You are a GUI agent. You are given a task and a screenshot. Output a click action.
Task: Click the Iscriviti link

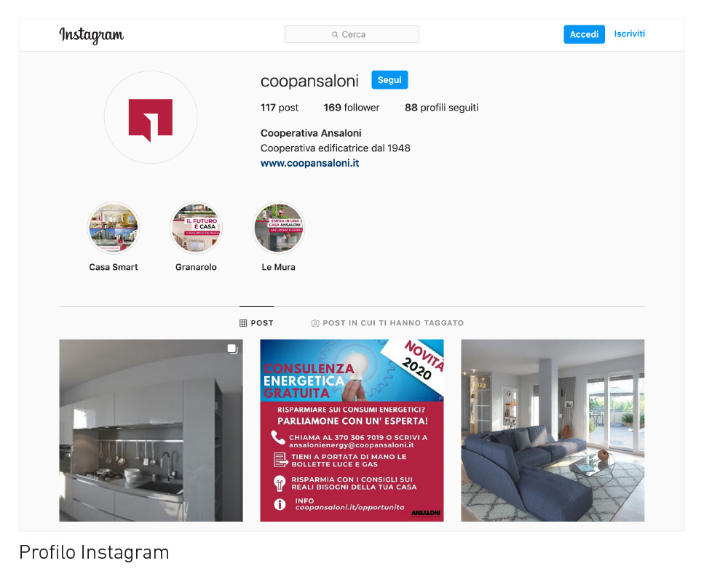click(x=629, y=34)
